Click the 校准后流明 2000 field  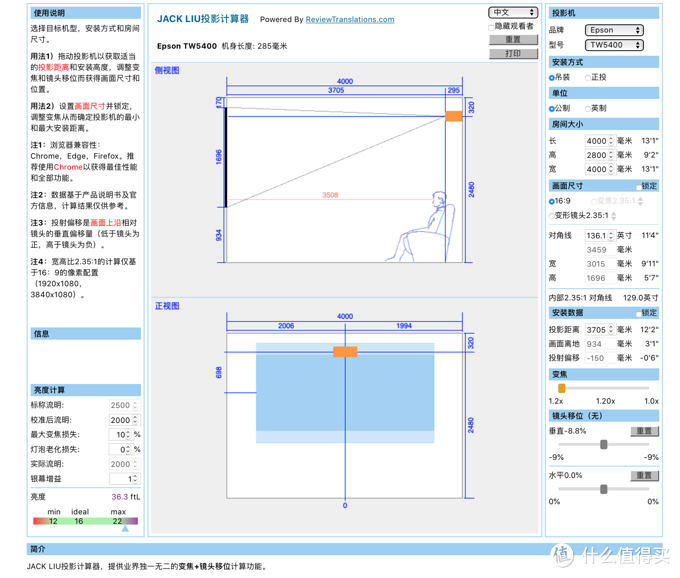coord(124,420)
